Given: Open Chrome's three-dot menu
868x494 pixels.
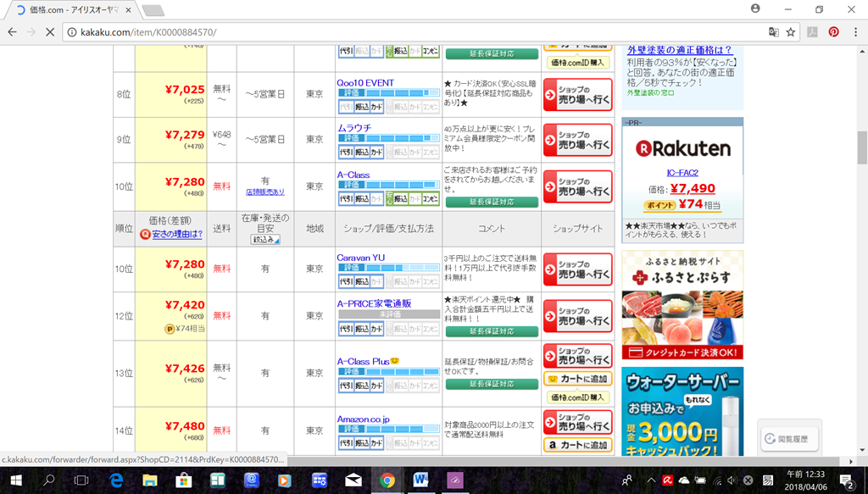Looking at the screenshot, I should pyautogui.click(x=856, y=32).
